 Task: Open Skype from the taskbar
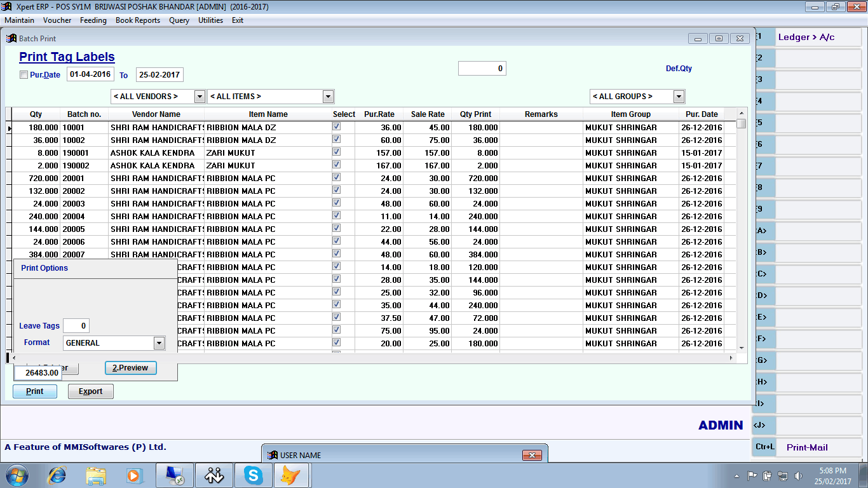254,475
